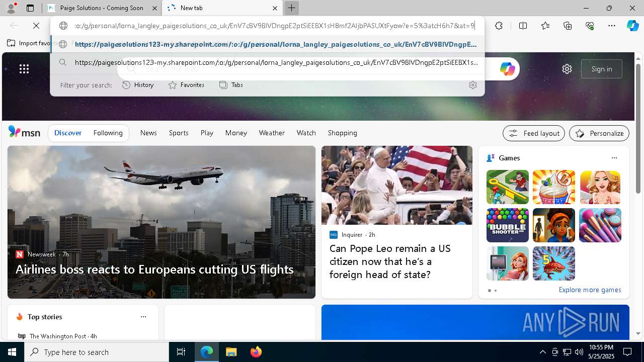
Task: Open the Favorites star icon
Action: coord(545,26)
